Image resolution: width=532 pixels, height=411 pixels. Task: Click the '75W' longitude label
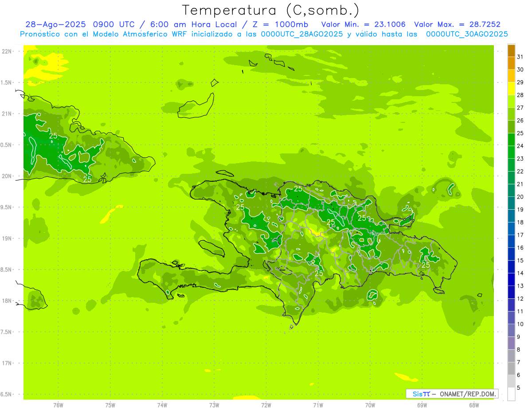(x=110, y=405)
